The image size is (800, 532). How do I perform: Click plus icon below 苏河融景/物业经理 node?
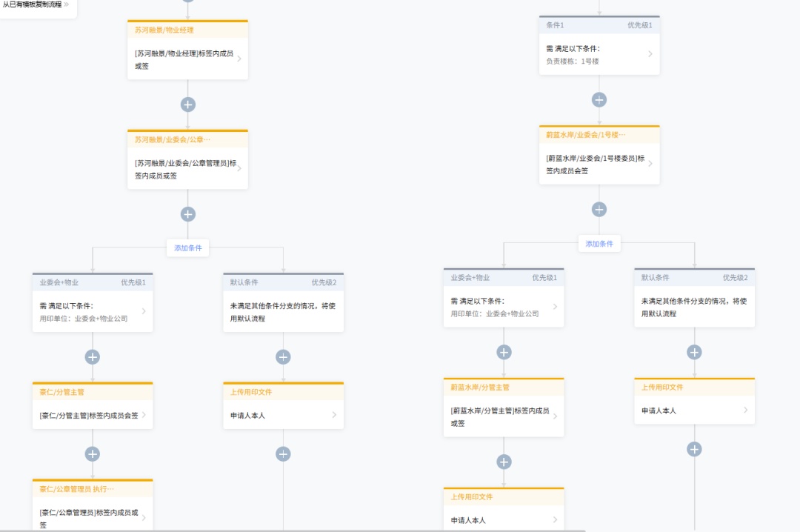[x=188, y=104]
